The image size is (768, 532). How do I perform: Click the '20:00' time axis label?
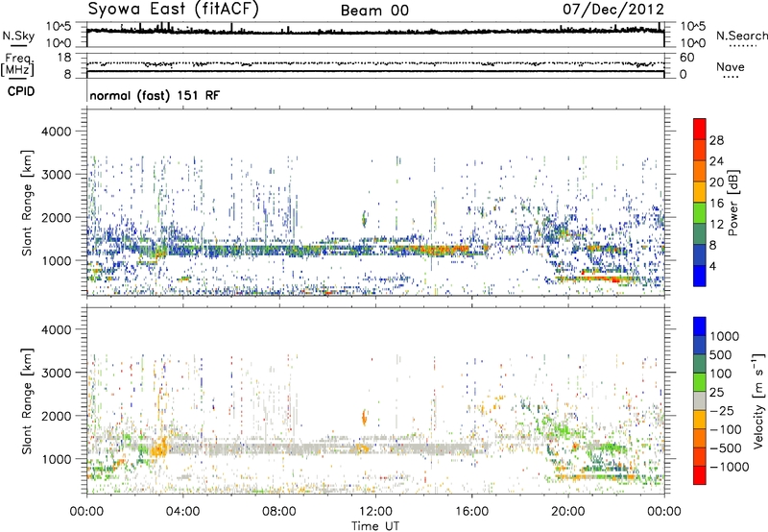567,512
